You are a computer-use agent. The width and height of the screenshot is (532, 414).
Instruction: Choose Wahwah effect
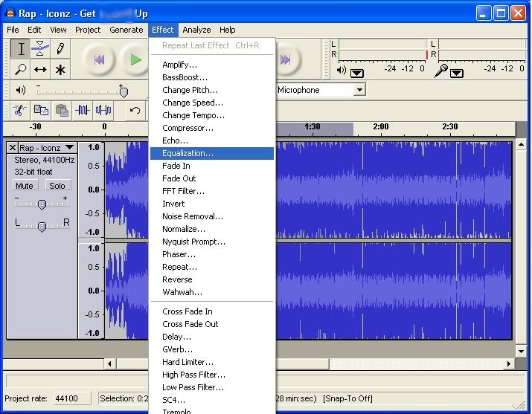(212, 292)
